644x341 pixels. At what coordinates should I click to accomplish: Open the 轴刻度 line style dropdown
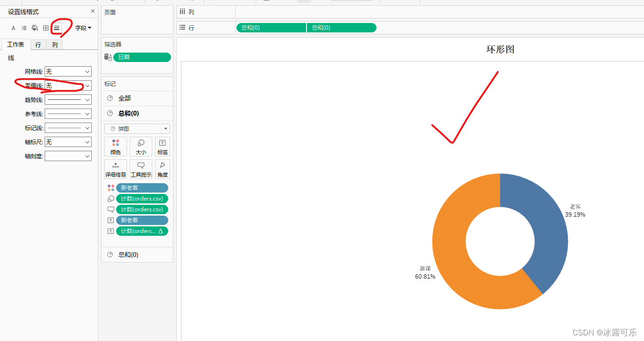[x=68, y=156]
